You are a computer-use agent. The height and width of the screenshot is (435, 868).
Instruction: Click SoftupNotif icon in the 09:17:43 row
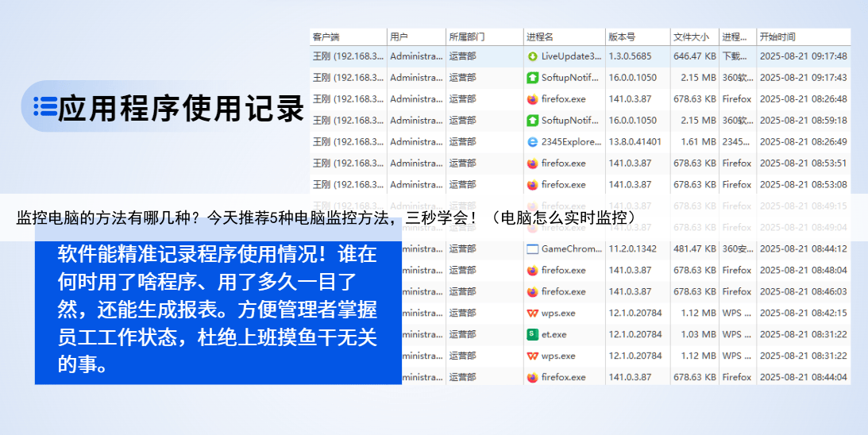click(532, 78)
